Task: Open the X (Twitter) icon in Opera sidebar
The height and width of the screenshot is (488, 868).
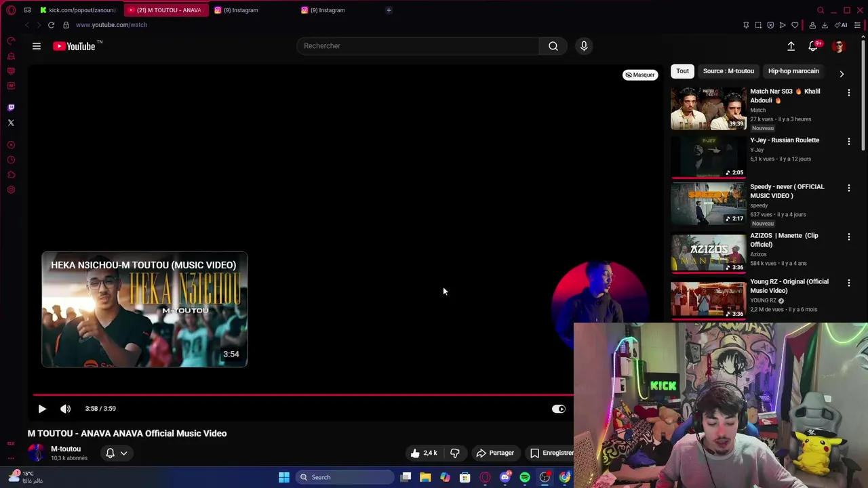Action: pyautogui.click(x=11, y=123)
